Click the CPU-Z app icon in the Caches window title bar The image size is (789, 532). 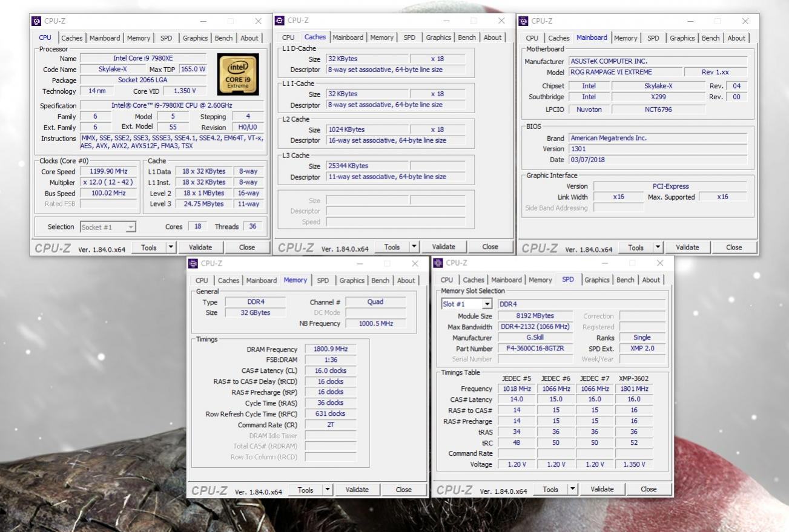(x=280, y=21)
